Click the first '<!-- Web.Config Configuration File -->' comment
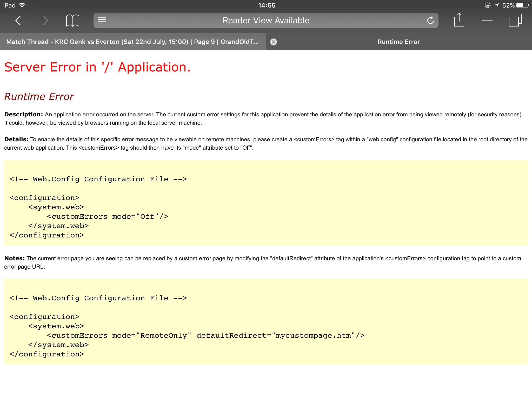Image resolution: width=532 pixels, height=399 pixels. point(98,179)
